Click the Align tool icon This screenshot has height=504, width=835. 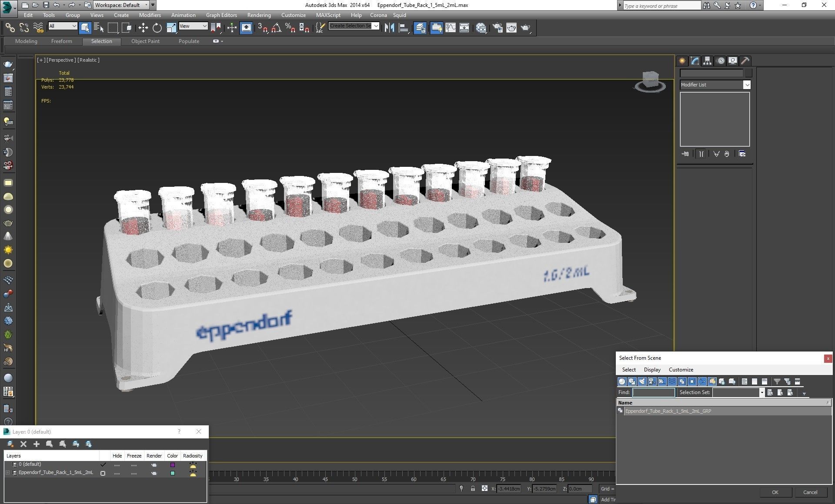404,28
